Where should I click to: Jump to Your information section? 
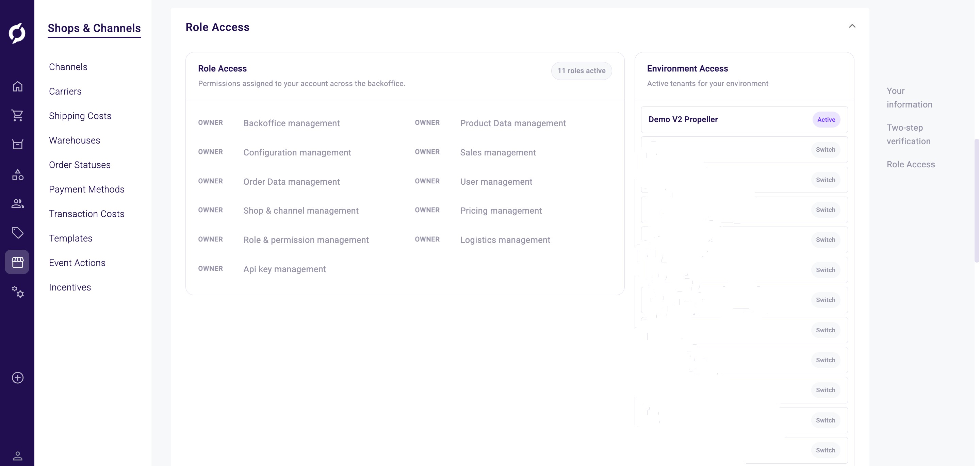click(x=909, y=98)
